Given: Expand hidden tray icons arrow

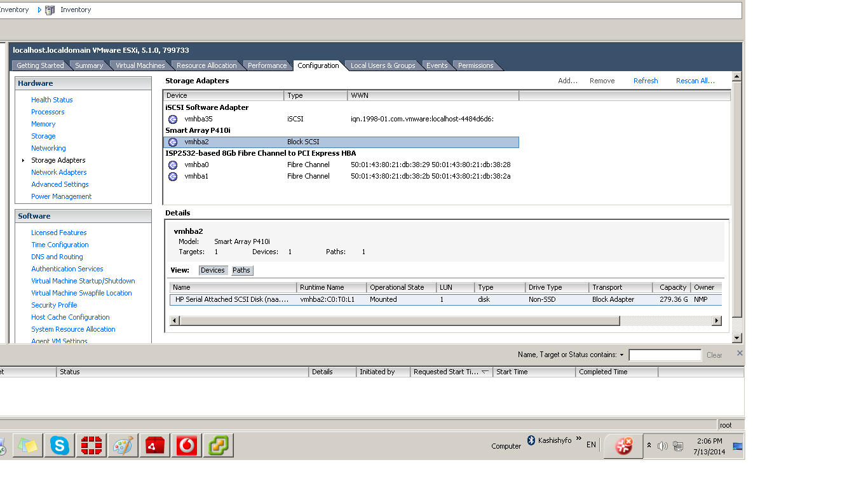Looking at the screenshot, I should click(x=649, y=445).
